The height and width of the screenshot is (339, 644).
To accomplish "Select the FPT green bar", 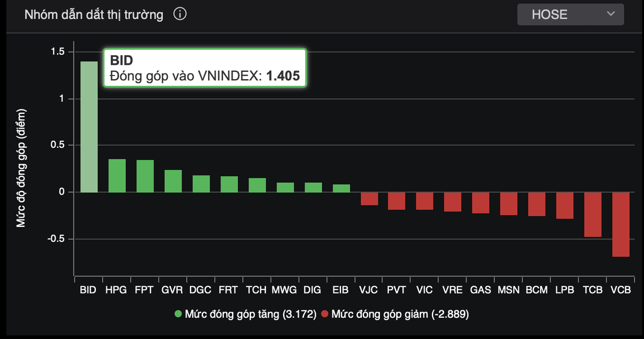I will tap(145, 176).
